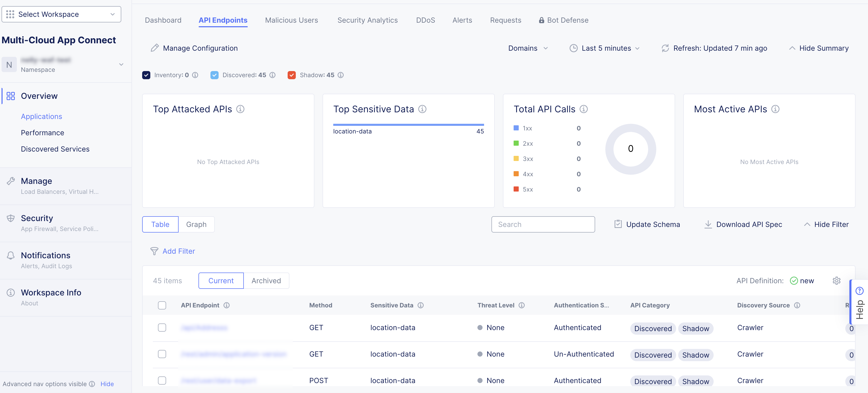Click in the Search input field

[x=543, y=224]
